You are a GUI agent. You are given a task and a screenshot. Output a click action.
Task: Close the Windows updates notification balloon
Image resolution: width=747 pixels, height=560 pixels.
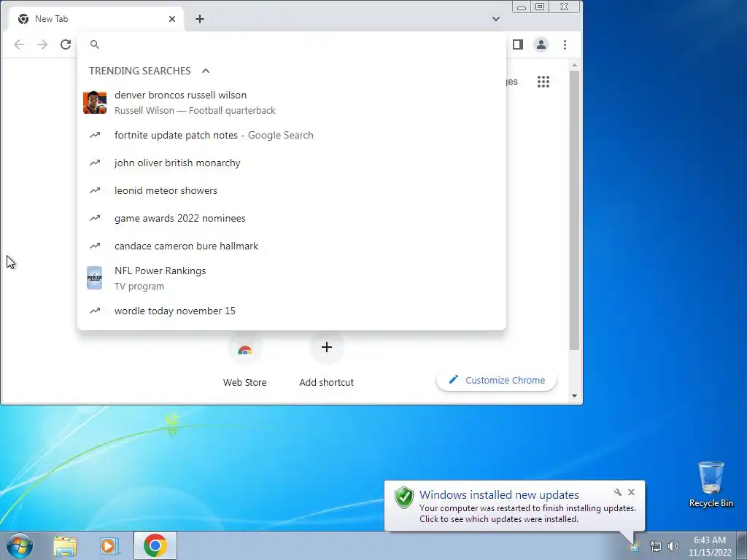point(631,492)
